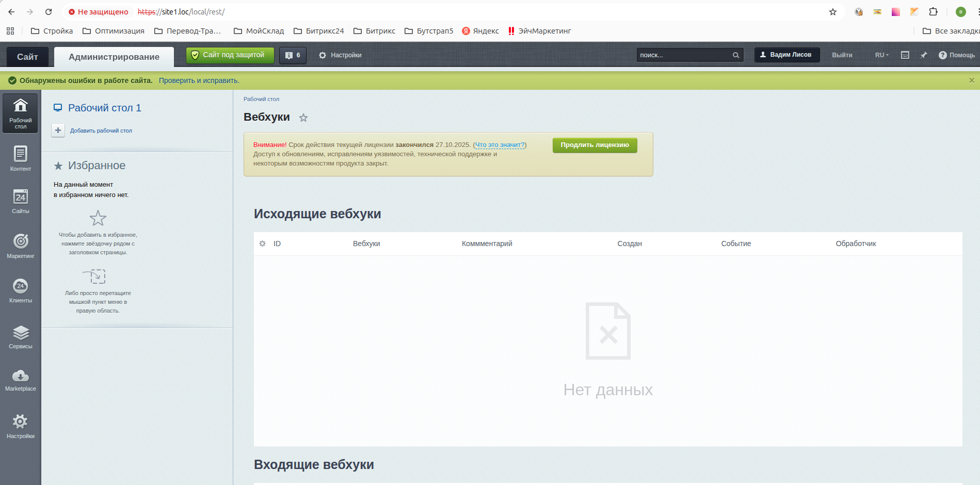The height and width of the screenshot is (485, 980).
Task: Open the Сайты sidebar section
Action: [x=20, y=201]
